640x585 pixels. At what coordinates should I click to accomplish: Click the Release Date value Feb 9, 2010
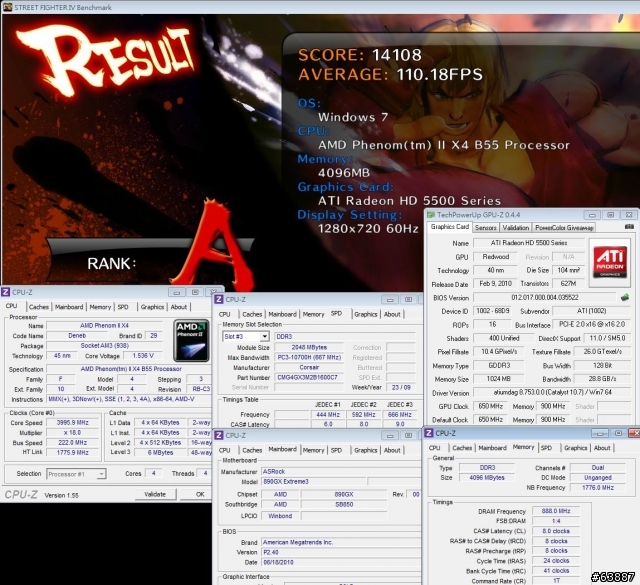[x=496, y=284]
